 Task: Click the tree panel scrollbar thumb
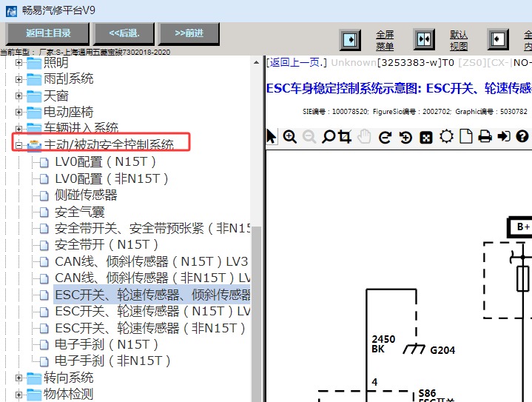[256, 314]
